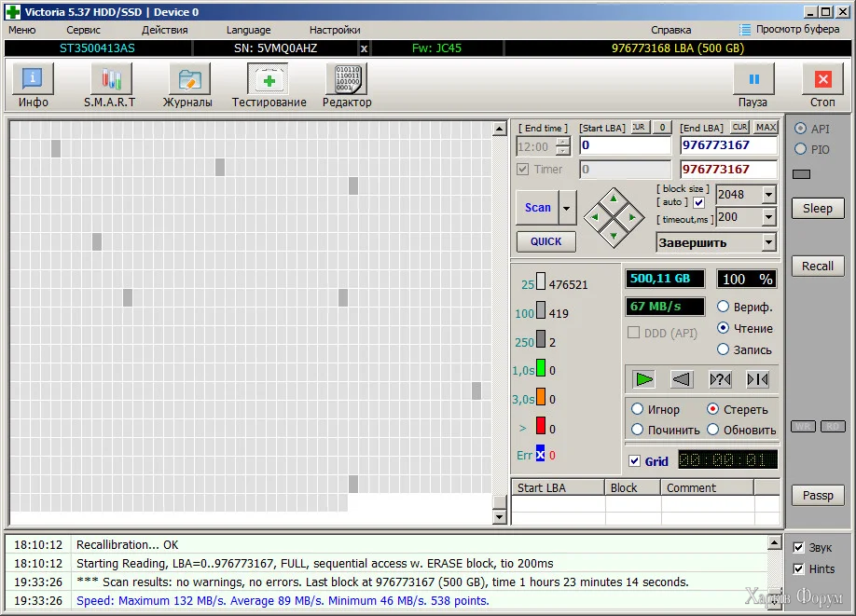The width and height of the screenshot is (856, 616).
Task: Pause the scan with the Пауза icon
Action: click(x=752, y=85)
